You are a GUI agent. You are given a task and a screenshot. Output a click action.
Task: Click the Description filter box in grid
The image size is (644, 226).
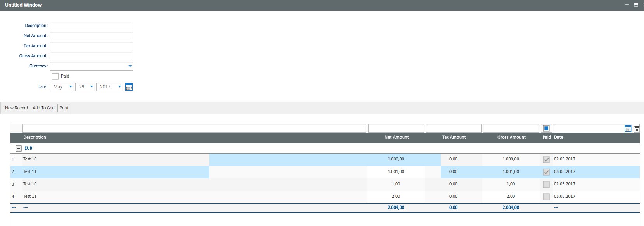coord(194,128)
